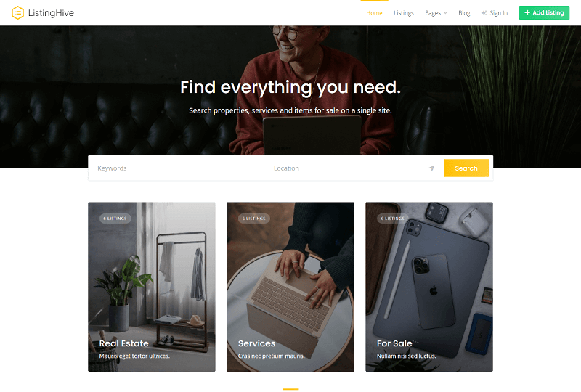This screenshot has height=392, width=581.
Task: Click the ListingHive site title text
Action: [51, 13]
